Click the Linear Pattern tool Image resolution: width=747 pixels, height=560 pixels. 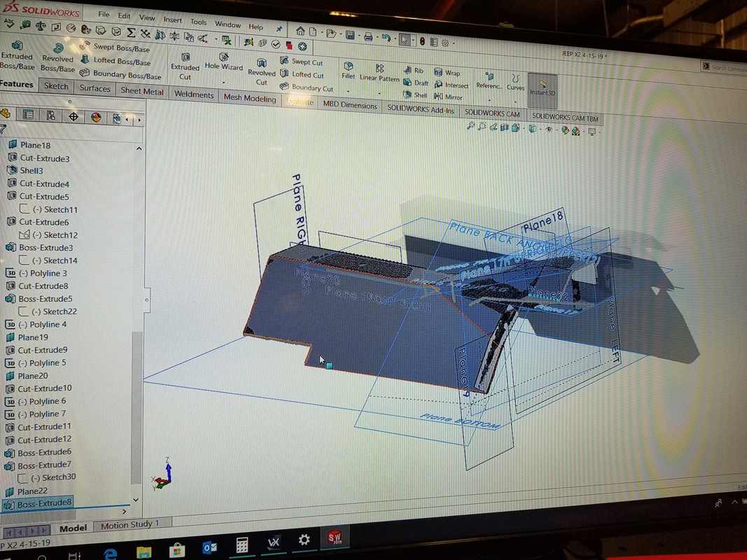(x=379, y=73)
